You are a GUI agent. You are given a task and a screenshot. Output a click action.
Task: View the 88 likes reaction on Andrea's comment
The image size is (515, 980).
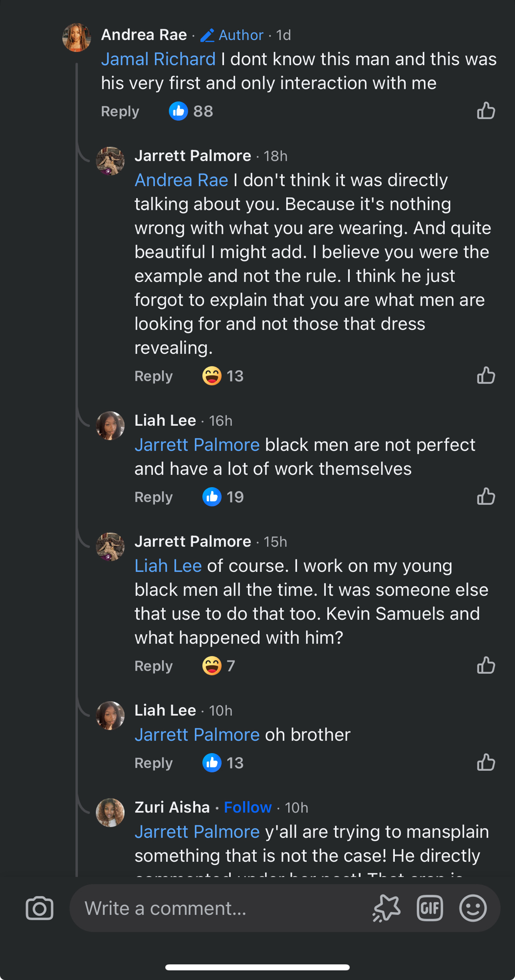coord(191,111)
